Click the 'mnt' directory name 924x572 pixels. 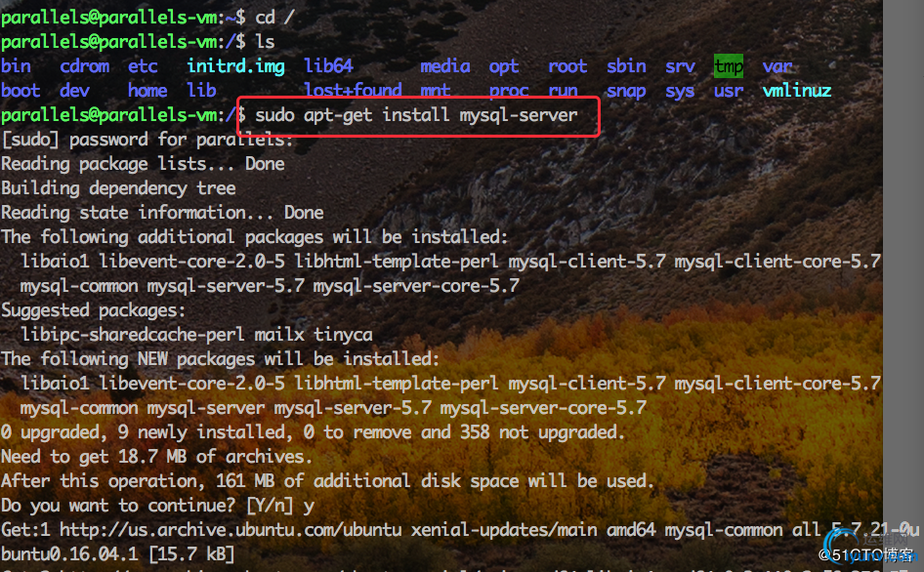pyautogui.click(x=435, y=91)
